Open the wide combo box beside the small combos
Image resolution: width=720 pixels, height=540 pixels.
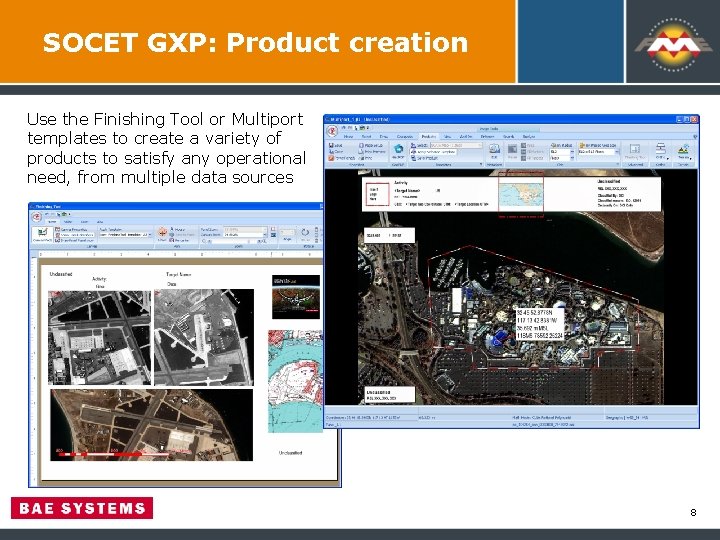598,152
